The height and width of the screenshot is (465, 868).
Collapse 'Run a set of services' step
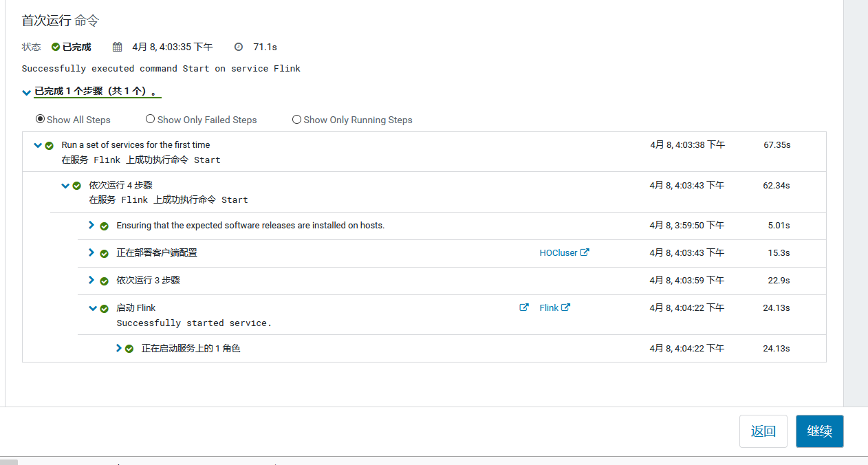pos(38,145)
